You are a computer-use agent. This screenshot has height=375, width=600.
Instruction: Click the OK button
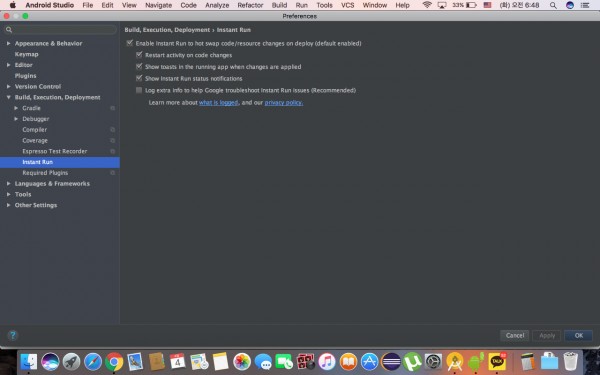579,335
